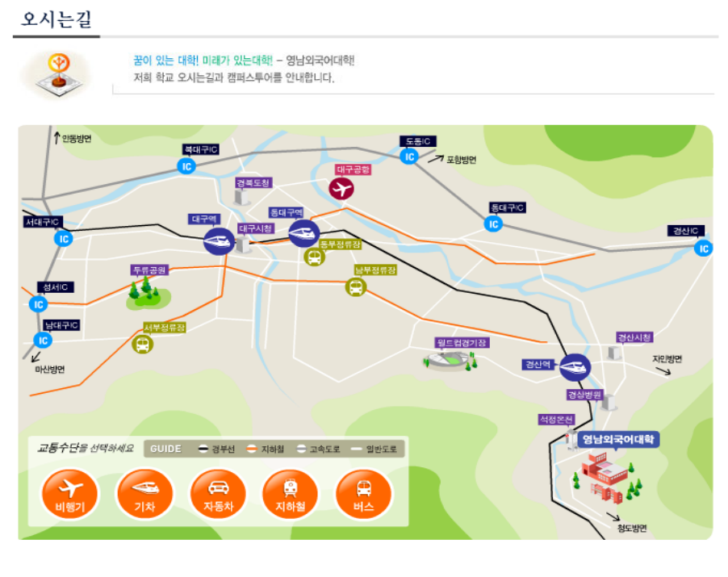The width and height of the screenshot is (728, 577).
Task: Click the 청도방면 direction text
Action: pyautogui.click(x=632, y=528)
